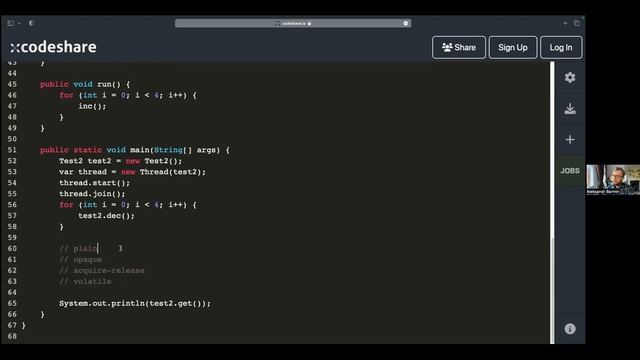Click the browser address bar
Viewport: 640px width, 360px height.
click(x=293, y=23)
